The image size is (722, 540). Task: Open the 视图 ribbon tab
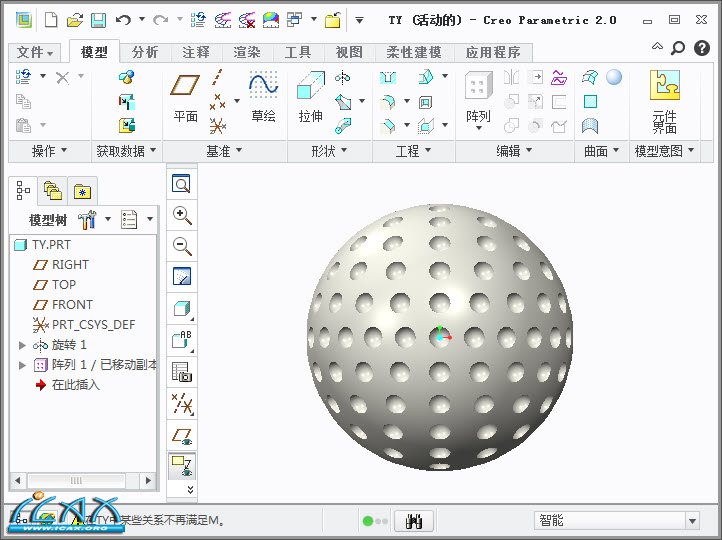pos(349,53)
